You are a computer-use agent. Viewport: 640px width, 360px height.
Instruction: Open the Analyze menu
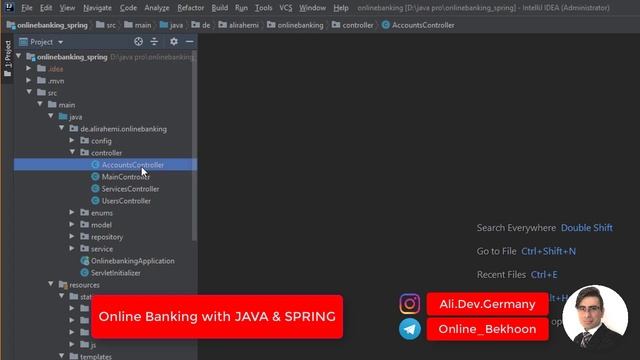point(157,8)
